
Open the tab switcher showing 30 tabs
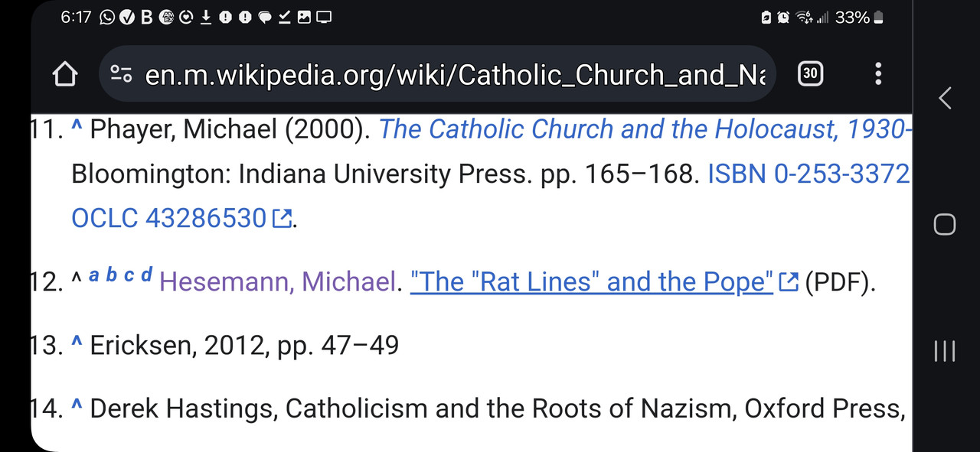pyautogui.click(x=810, y=73)
